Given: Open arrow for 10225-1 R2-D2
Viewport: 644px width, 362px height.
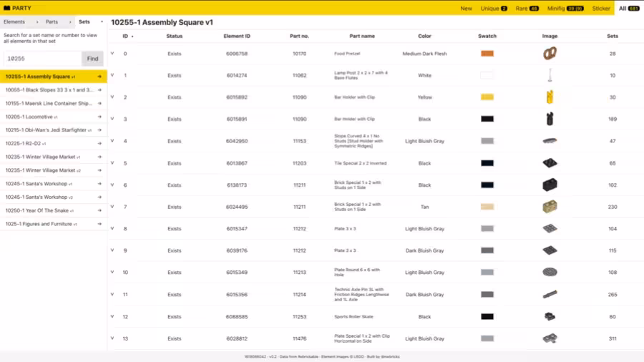Looking at the screenshot, I should [x=99, y=144].
